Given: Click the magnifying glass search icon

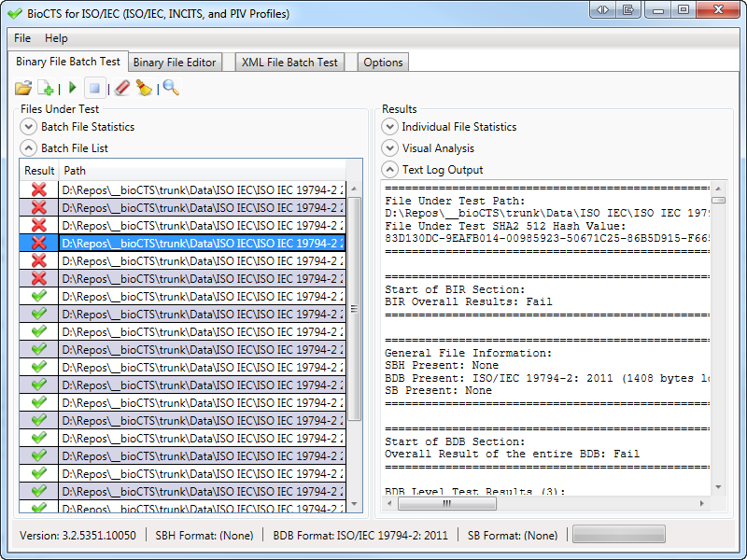Looking at the screenshot, I should tap(171, 88).
